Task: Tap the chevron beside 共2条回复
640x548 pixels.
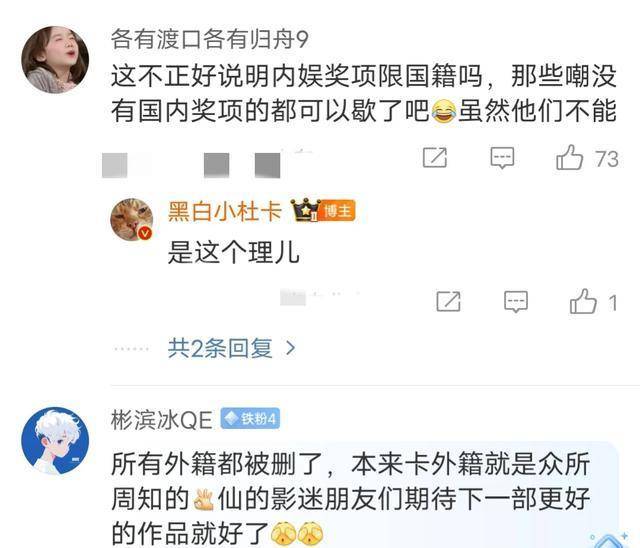Action: pyautogui.click(x=290, y=348)
